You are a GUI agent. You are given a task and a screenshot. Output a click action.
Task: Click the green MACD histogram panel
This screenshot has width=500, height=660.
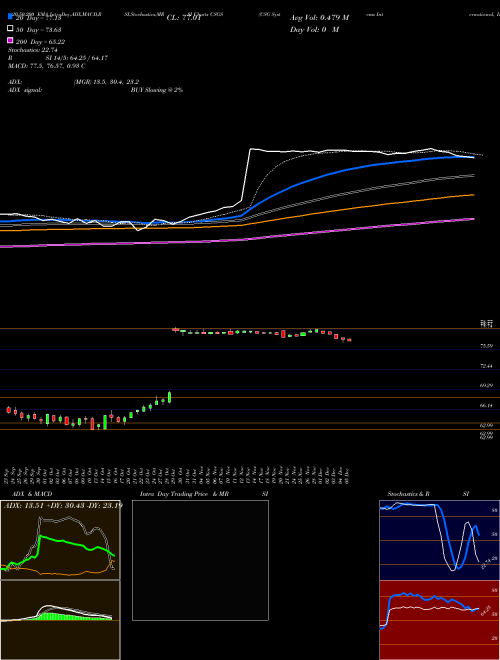click(60, 620)
